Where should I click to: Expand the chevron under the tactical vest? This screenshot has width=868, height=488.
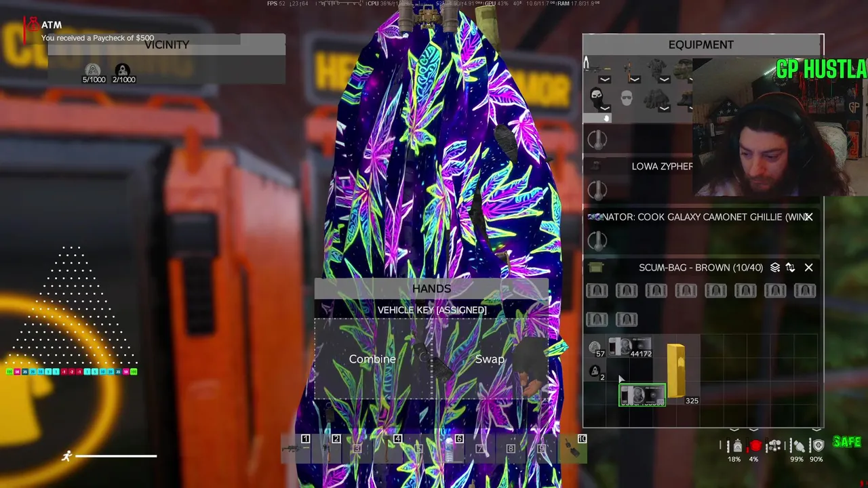[x=664, y=80]
